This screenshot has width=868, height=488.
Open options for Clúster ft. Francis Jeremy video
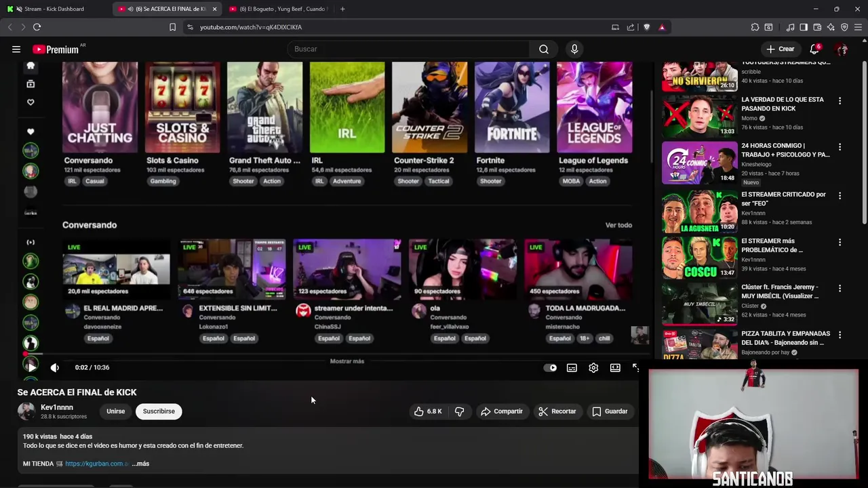coord(840,288)
